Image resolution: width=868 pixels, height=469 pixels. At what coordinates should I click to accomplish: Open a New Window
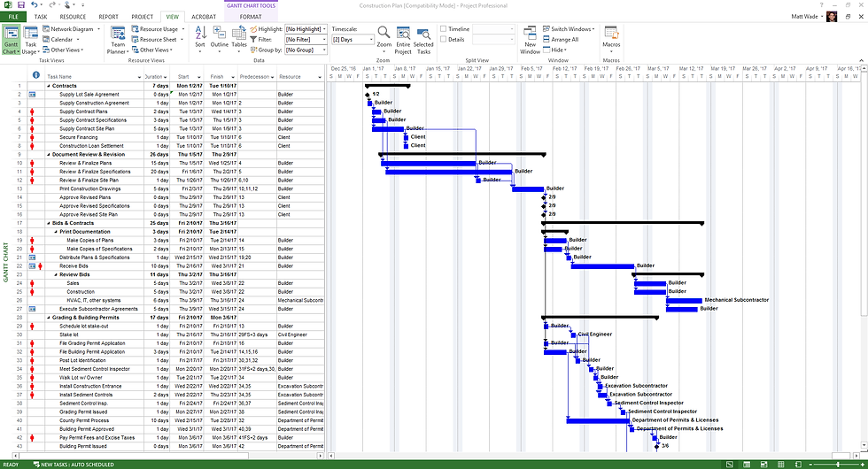pyautogui.click(x=530, y=40)
